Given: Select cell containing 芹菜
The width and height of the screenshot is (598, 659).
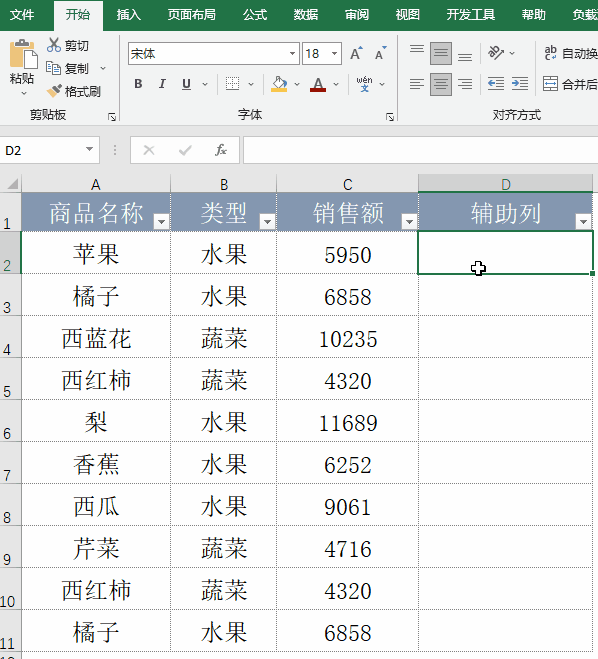Looking at the screenshot, I should tap(96, 547).
